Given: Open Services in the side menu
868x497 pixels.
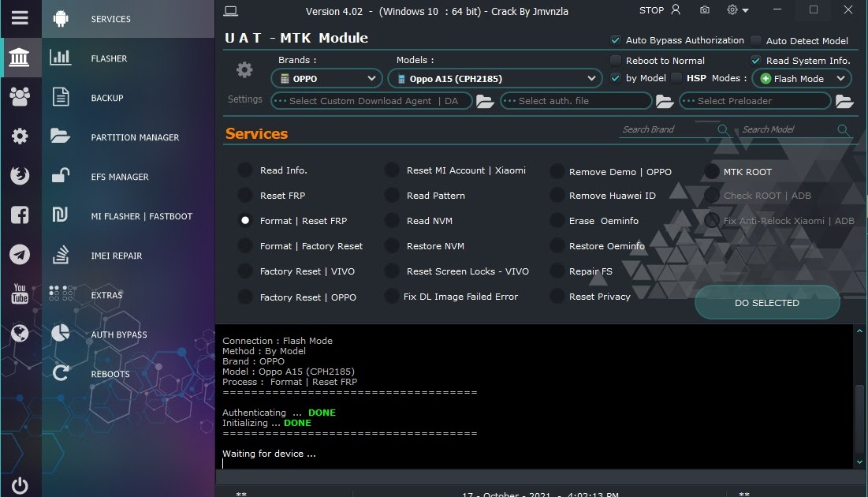Looking at the screenshot, I should tap(128, 19).
